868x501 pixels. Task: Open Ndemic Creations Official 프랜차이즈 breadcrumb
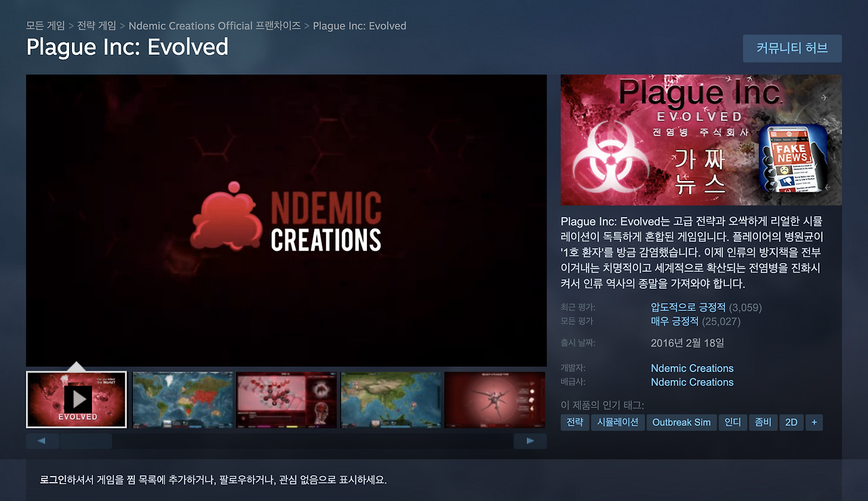(x=214, y=26)
